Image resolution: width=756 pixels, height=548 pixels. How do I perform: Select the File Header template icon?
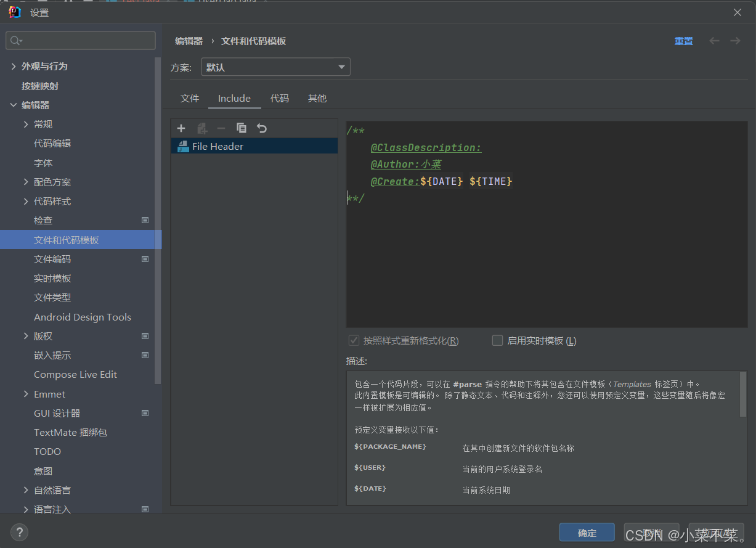click(183, 146)
